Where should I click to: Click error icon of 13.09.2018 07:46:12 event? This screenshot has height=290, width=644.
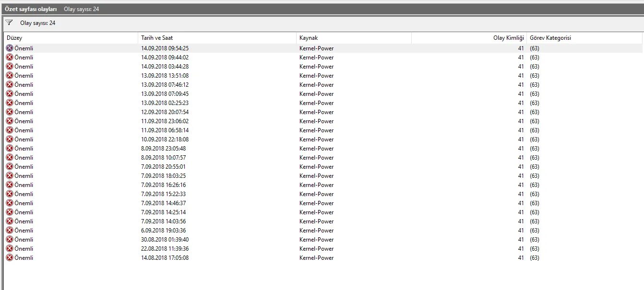pyautogui.click(x=10, y=84)
